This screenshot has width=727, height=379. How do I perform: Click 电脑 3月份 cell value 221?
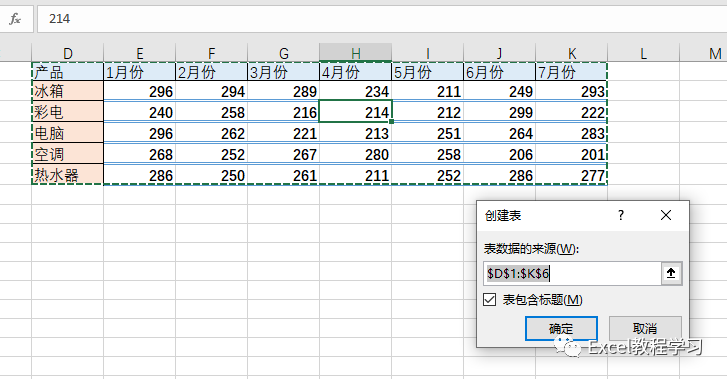[x=284, y=133]
